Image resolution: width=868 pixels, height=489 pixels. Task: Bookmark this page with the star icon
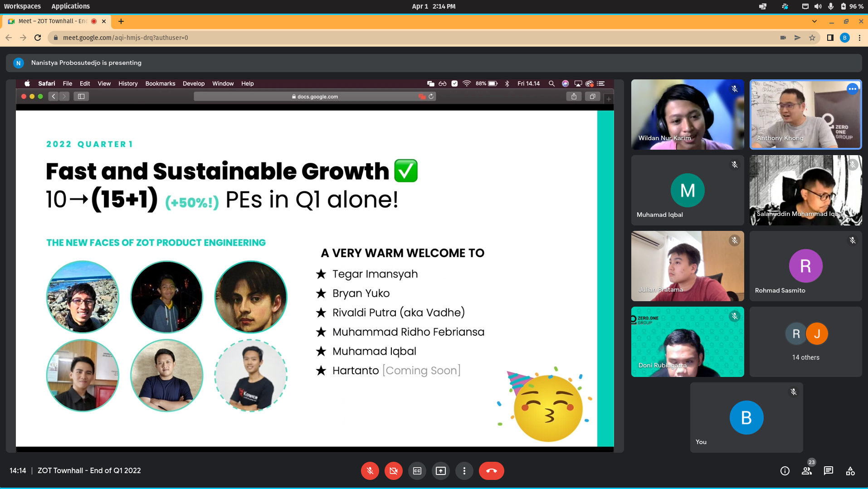[x=812, y=38]
